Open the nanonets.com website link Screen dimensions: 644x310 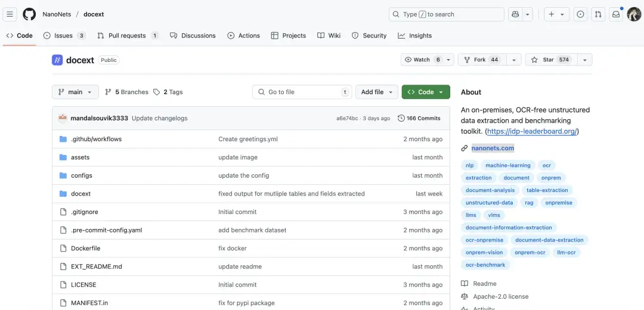pyautogui.click(x=493, y=148)
